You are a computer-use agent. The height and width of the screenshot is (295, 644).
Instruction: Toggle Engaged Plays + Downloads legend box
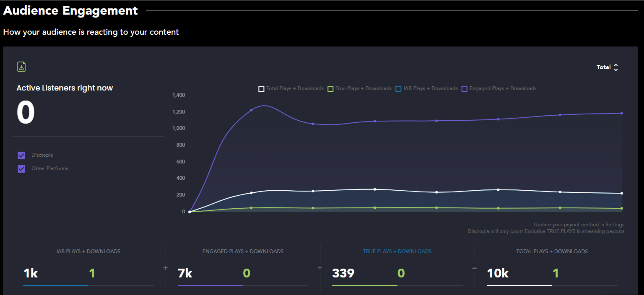coord(464,89)
